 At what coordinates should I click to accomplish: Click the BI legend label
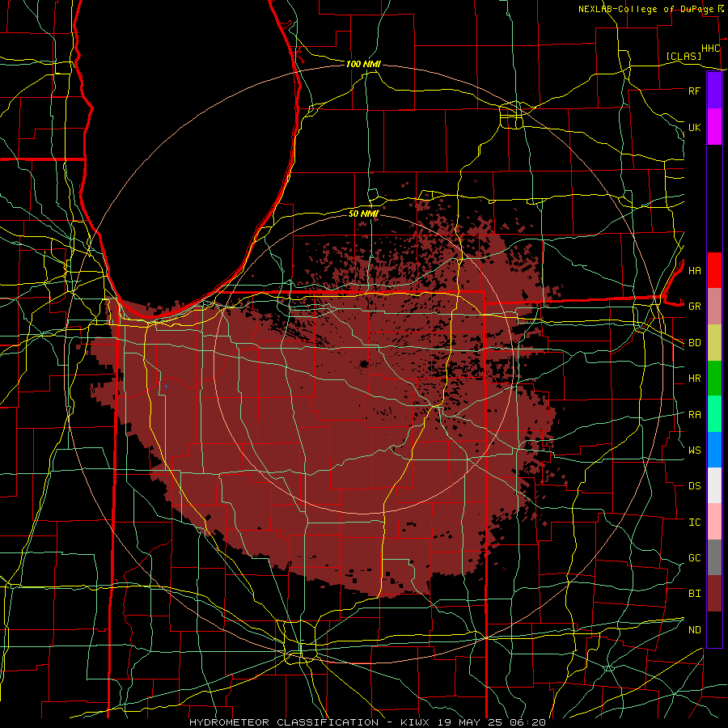coord(694,594)
